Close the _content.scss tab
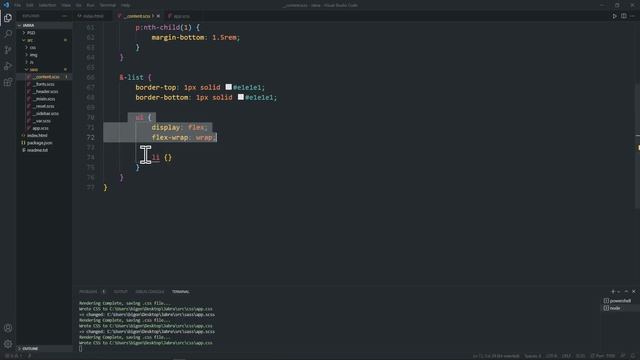The width and height of the screenshot is (640, 360). [x=158, y=16]
